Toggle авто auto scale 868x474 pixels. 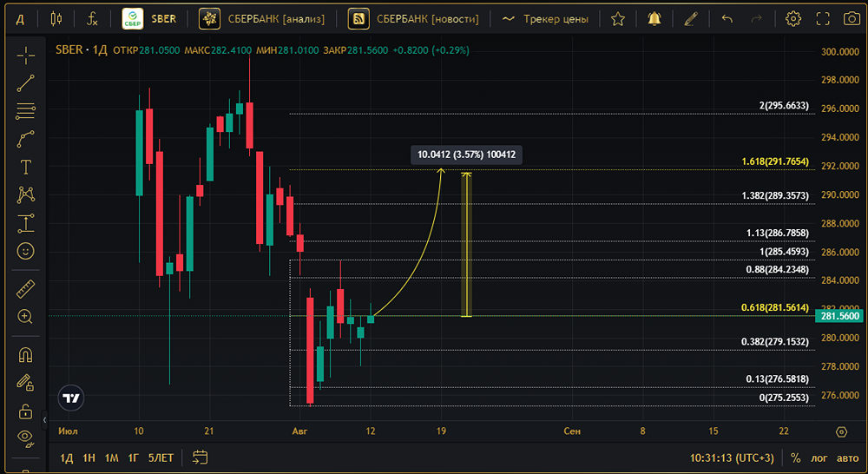coord(847,458)
